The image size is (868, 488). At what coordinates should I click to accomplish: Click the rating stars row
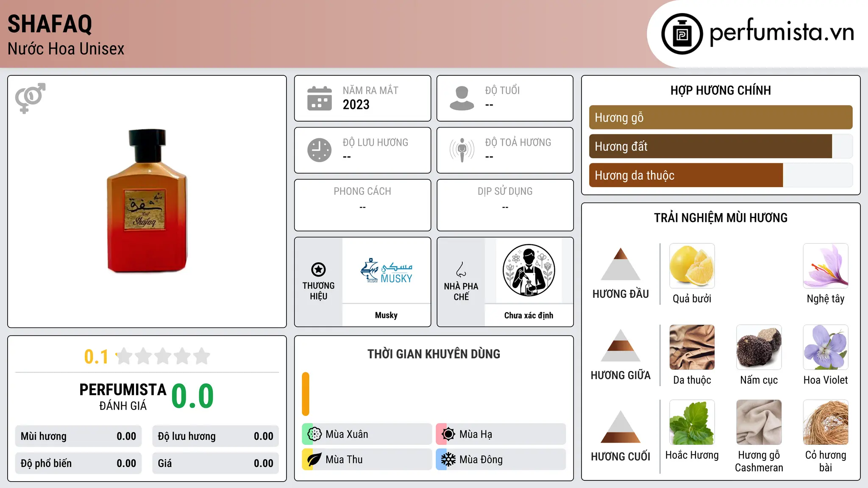pyautogui.click(x=163, y=356)
